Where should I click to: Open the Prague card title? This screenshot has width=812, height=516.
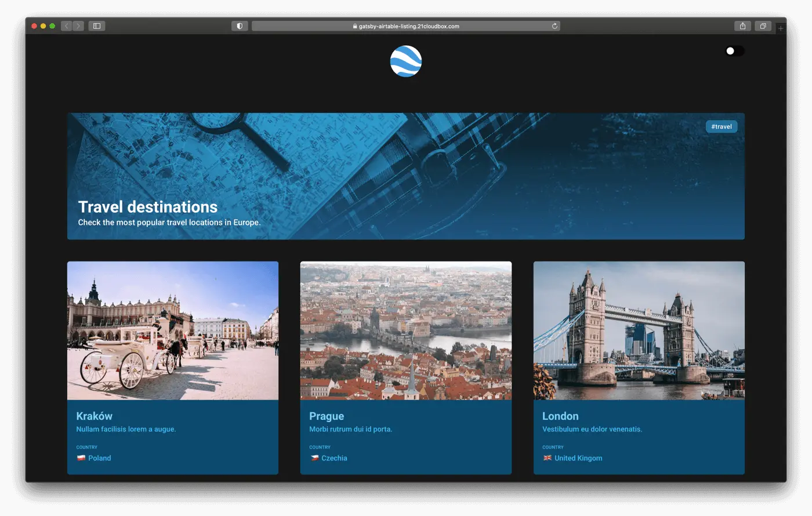click(327, 416)
